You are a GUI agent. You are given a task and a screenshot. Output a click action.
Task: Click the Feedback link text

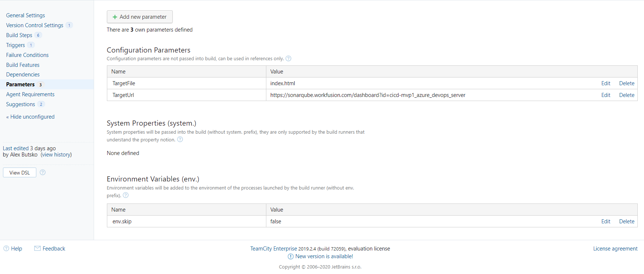[x=54, y=249]
